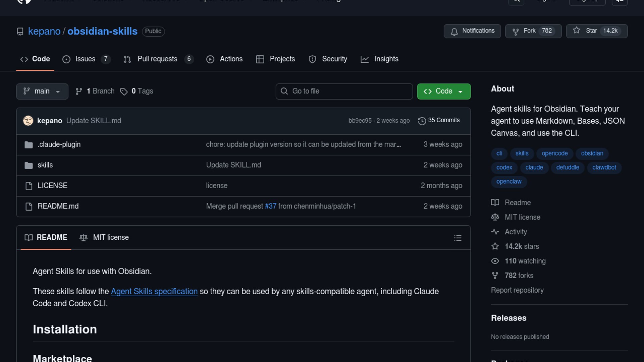Screen dimensions: 644x362
Task: Click the .claude-plugin folder icon
Action: click(x=29, y=144)
